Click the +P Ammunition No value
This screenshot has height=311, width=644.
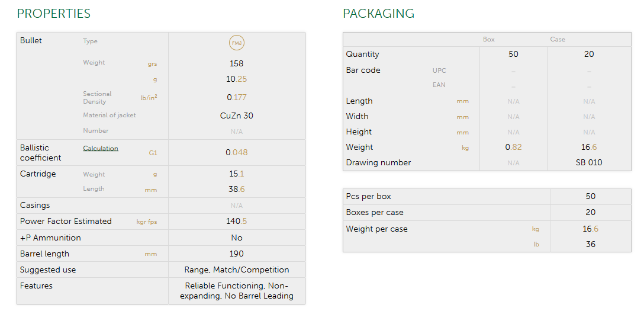click(x=237, y=238)
